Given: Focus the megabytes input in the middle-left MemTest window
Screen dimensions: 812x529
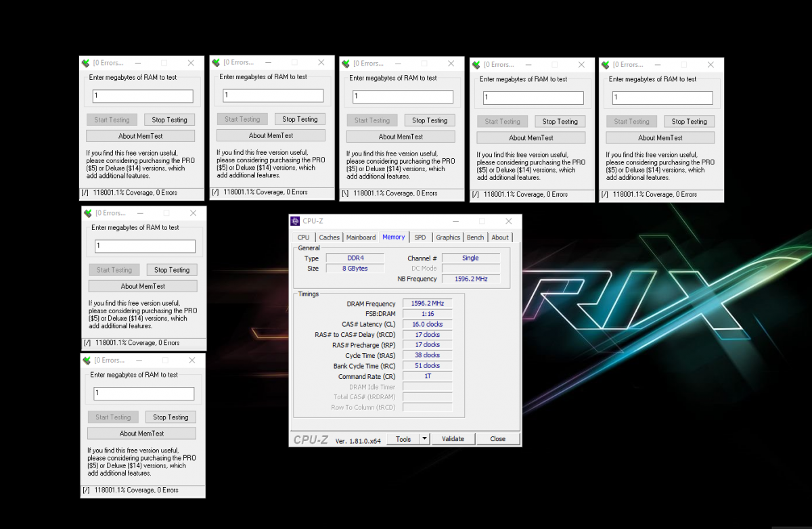Looking at the screenshot, I should [145, 246].
